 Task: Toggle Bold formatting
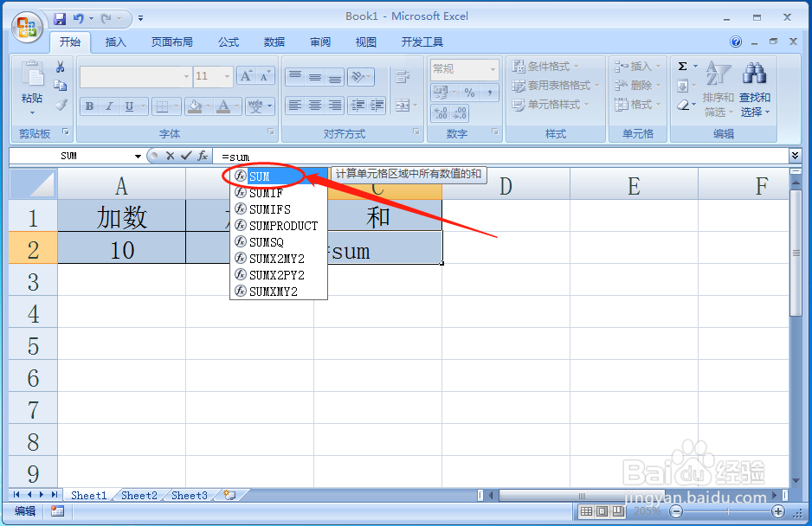[x=89, y=106]
